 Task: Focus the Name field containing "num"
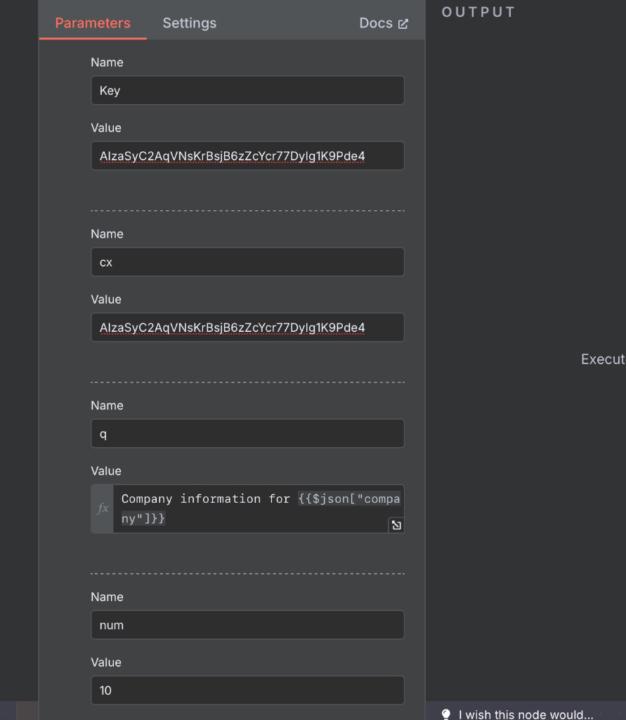point(247,625)
